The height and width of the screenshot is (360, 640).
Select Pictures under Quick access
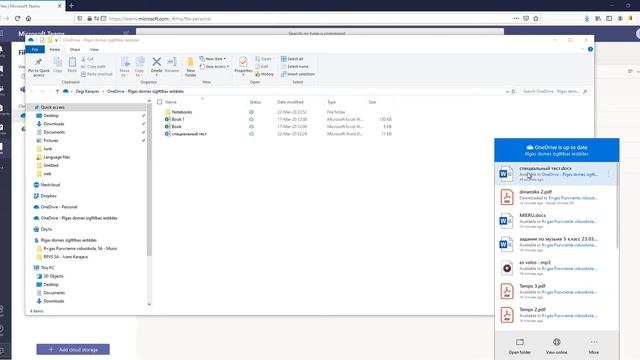(51, 140)
